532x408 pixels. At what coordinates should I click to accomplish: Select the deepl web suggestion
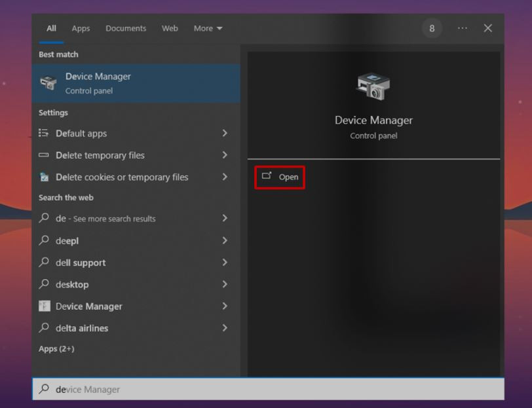click(x=136, y=241)
